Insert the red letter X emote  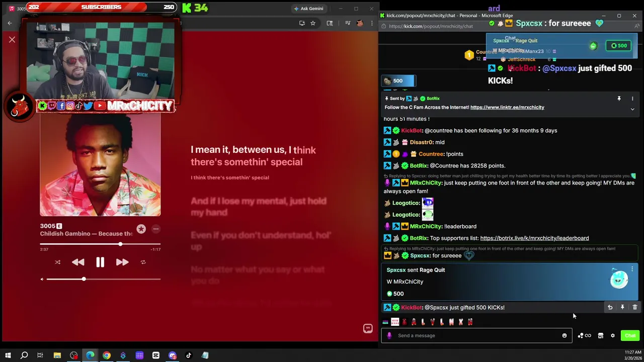click(460, 322)
